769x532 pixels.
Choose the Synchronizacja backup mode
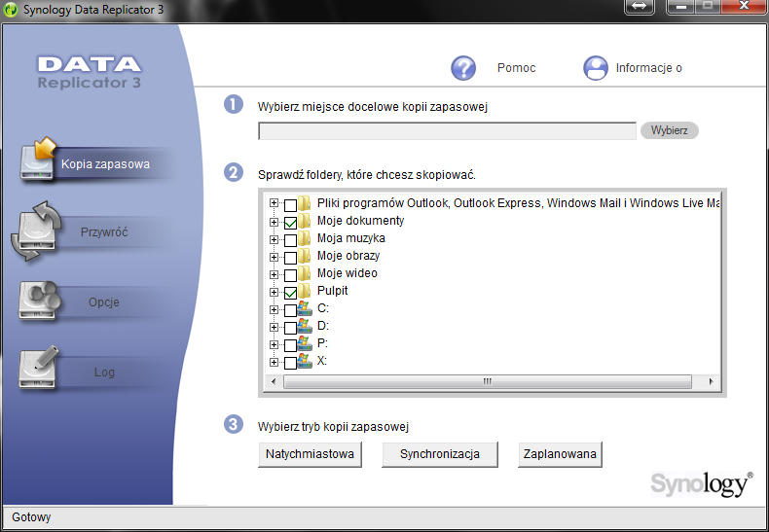click(440, 454)
